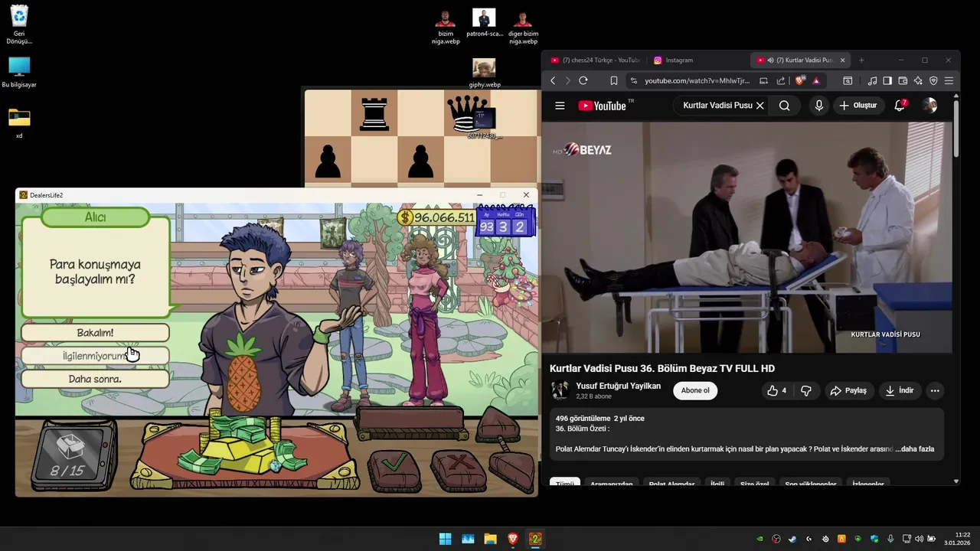
Task: Switch to the chess24 Türkçe YouTube tab
Action: (594, 60)
